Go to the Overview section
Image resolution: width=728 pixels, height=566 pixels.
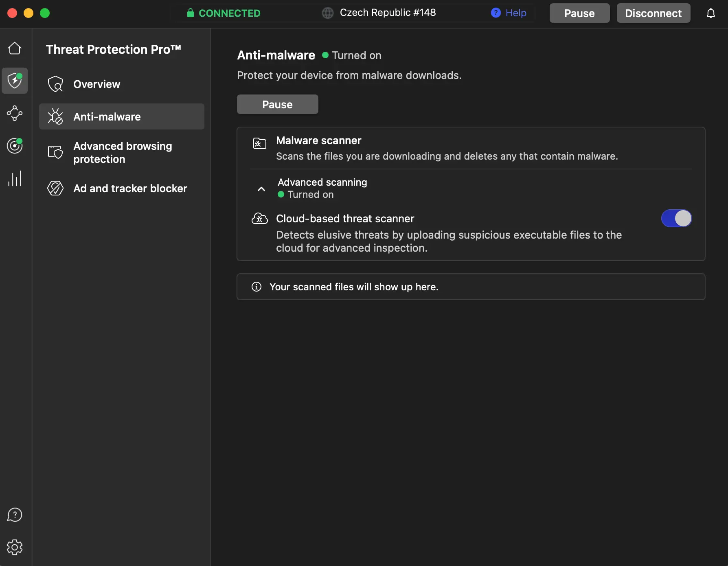click(96, 84)
